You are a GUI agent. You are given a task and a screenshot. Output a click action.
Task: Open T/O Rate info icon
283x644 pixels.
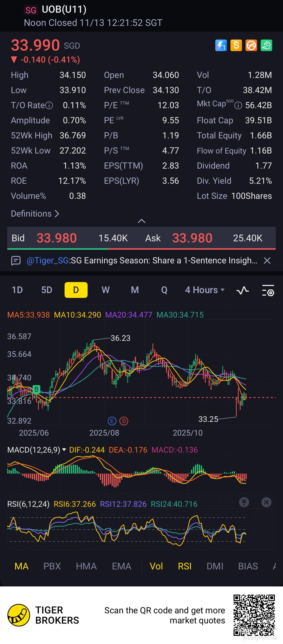49,106
